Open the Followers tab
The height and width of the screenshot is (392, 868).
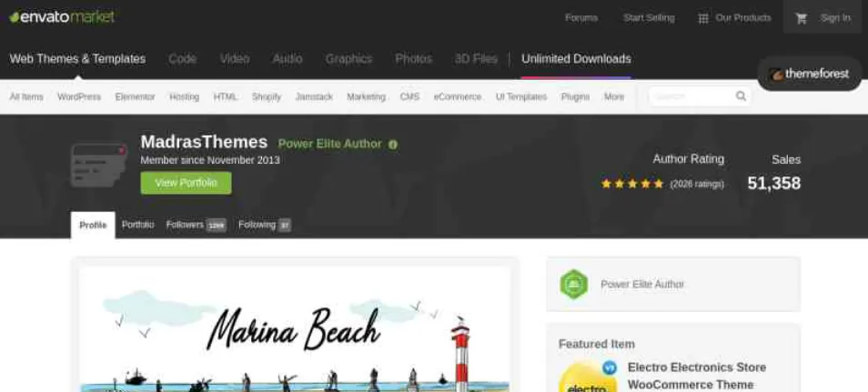[196, 225]
